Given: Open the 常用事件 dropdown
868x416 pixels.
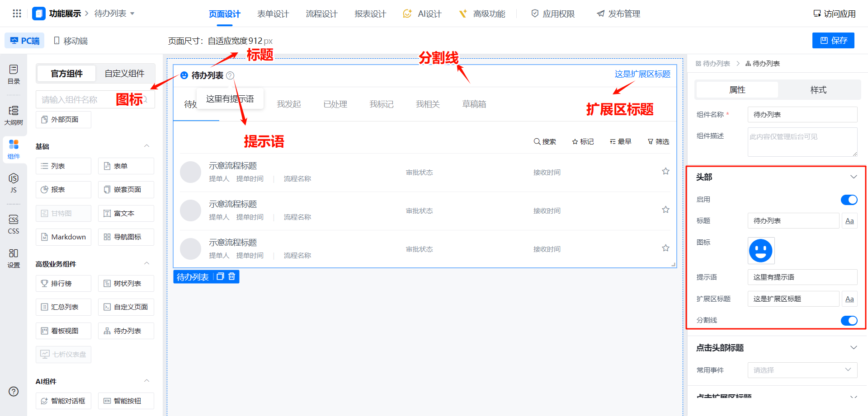Looking at the screenshot, I should 802,370.
